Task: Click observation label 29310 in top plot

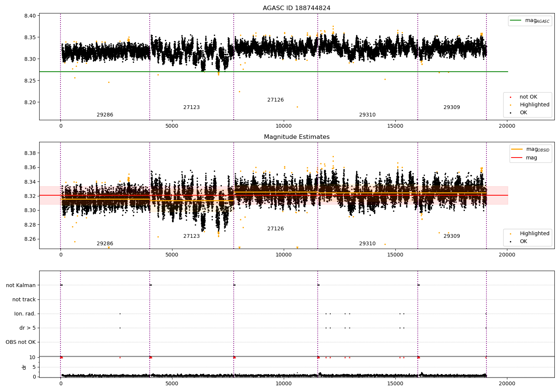Action: pyautogui.click(x=367, y=115)
